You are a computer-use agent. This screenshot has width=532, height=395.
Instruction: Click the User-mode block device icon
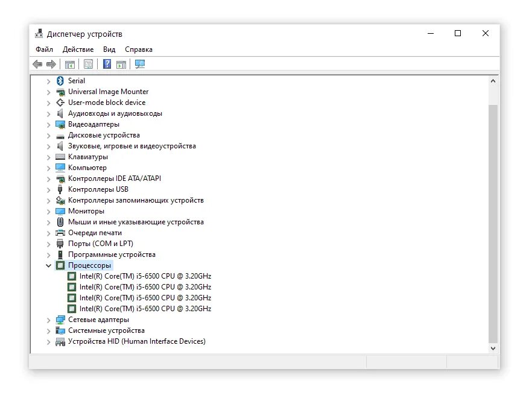[x=60, y=103]
